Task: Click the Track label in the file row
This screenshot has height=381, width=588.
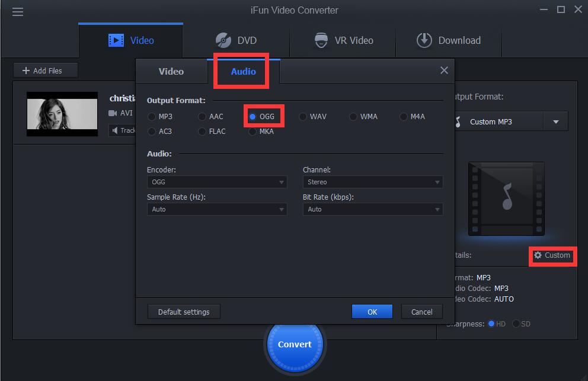Action: pyautogui.click(x=127, y=130)
